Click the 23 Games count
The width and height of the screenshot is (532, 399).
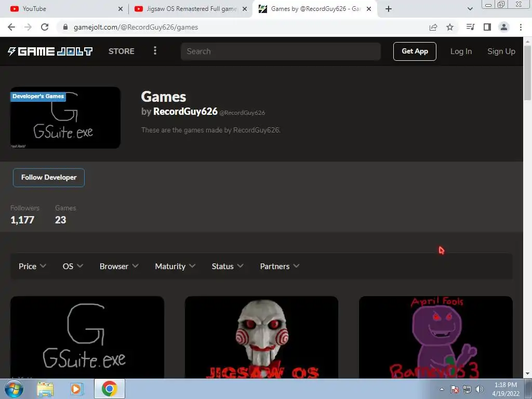[60, 220]
